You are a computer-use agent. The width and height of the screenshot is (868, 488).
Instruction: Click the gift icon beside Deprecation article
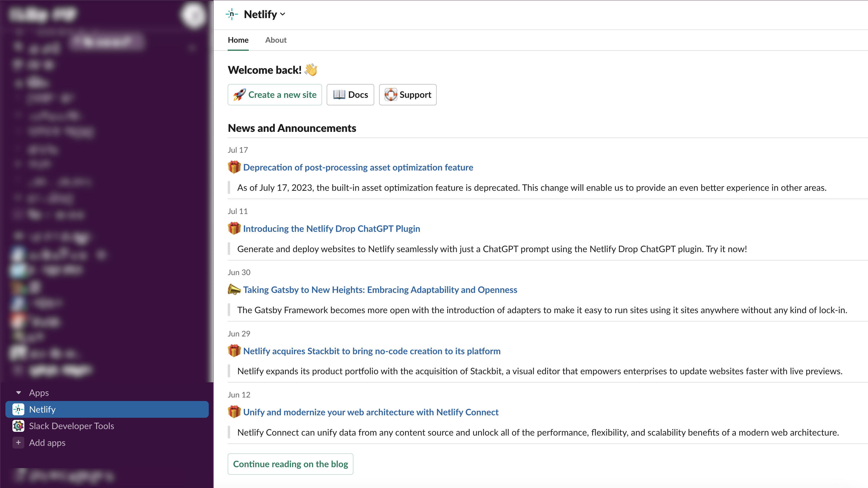pyautogui.click(x=234, y=167)
